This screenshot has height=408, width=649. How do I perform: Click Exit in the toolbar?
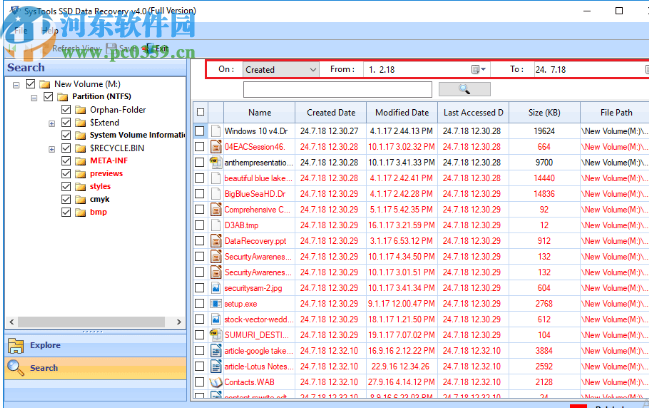(156, 48)
